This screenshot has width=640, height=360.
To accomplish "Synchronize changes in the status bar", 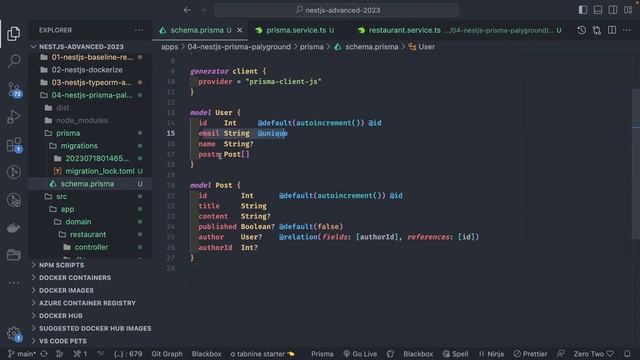I will (x=44, y=354).
